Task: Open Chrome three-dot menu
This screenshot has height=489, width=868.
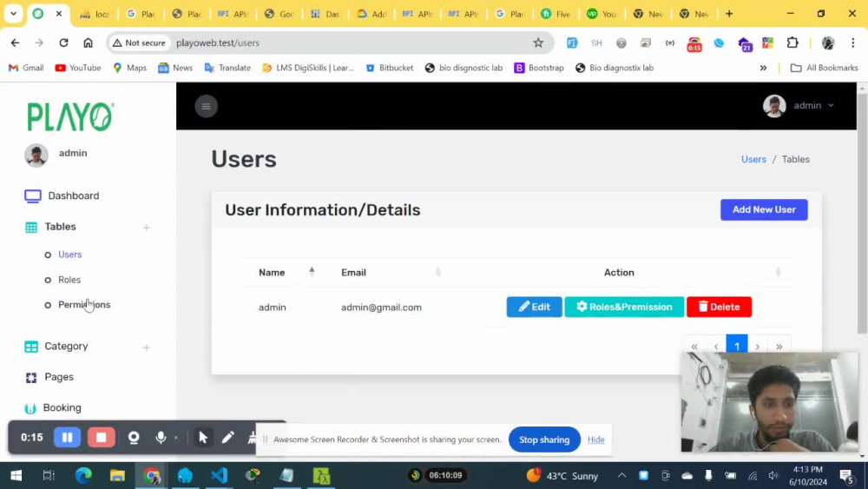Action: (x=853, y=43)
